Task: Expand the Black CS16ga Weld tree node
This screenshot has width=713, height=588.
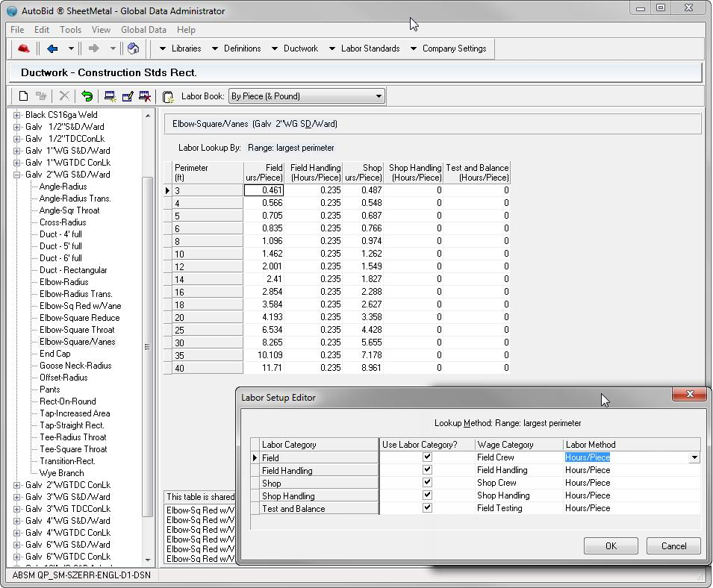Action: (17, 115)
